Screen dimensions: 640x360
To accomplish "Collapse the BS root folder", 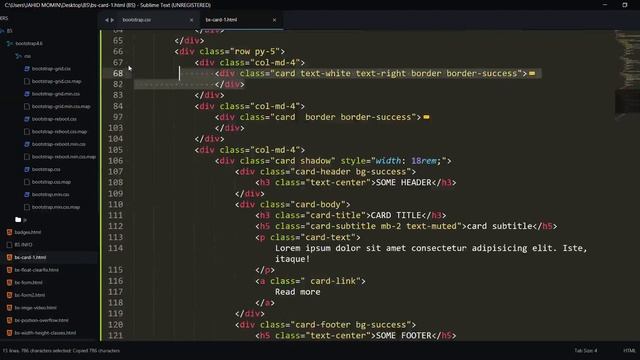I will (2, 31).
